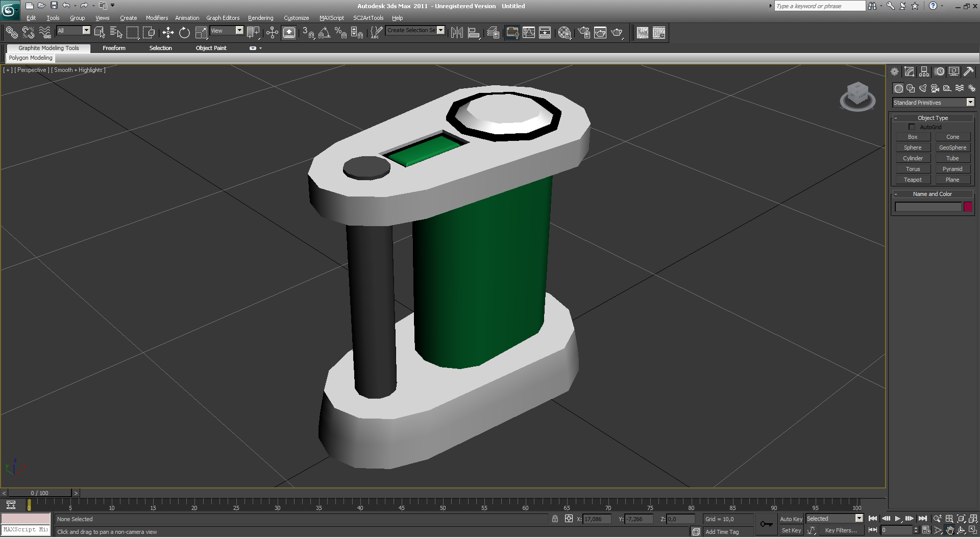Open the selection filter All dropdown

click(x=86, y=31)
